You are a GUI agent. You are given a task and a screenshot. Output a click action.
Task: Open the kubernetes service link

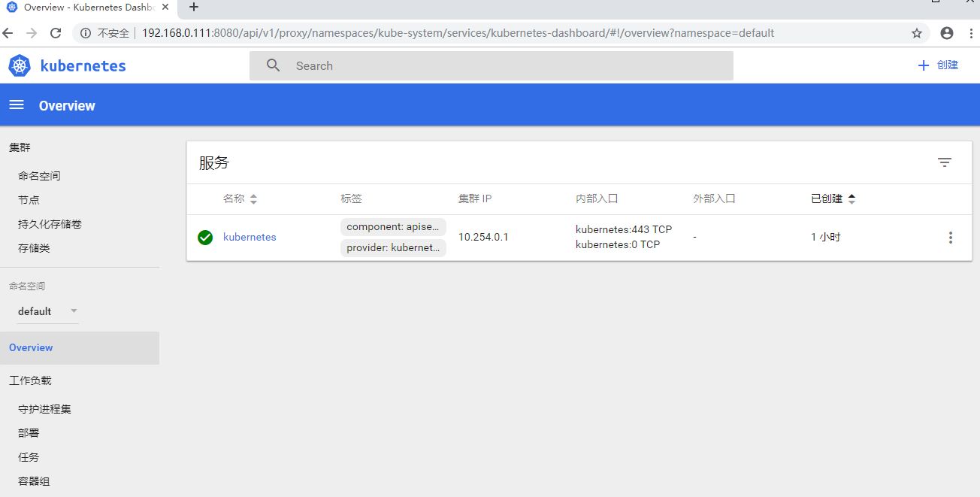point(250,238)
